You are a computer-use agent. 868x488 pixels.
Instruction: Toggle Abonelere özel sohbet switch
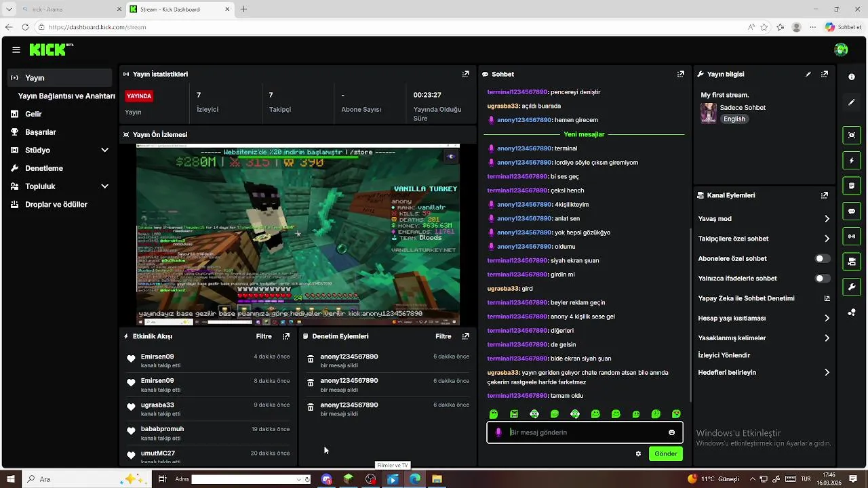[x=822, y=258]
